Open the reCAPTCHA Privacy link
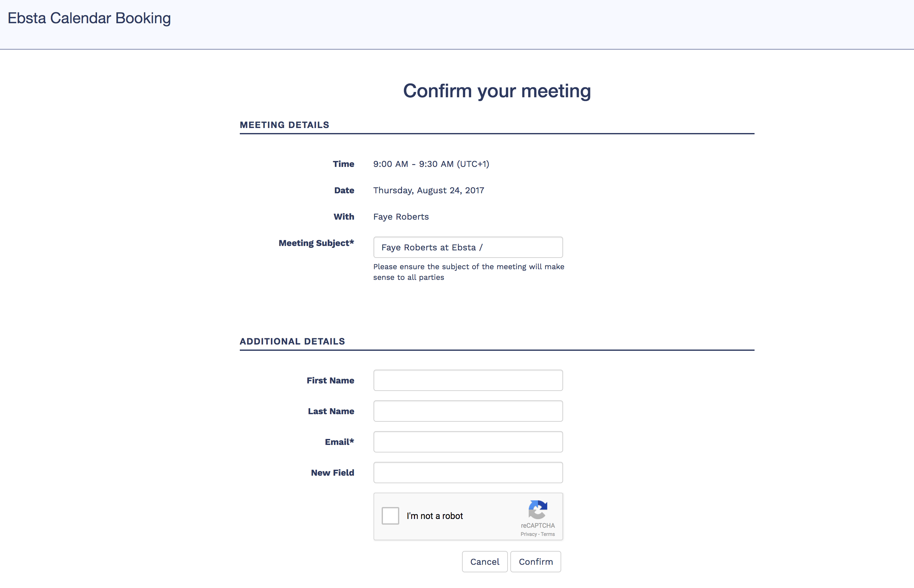Viewport: 914px width, 588px height. click(528, 534)
